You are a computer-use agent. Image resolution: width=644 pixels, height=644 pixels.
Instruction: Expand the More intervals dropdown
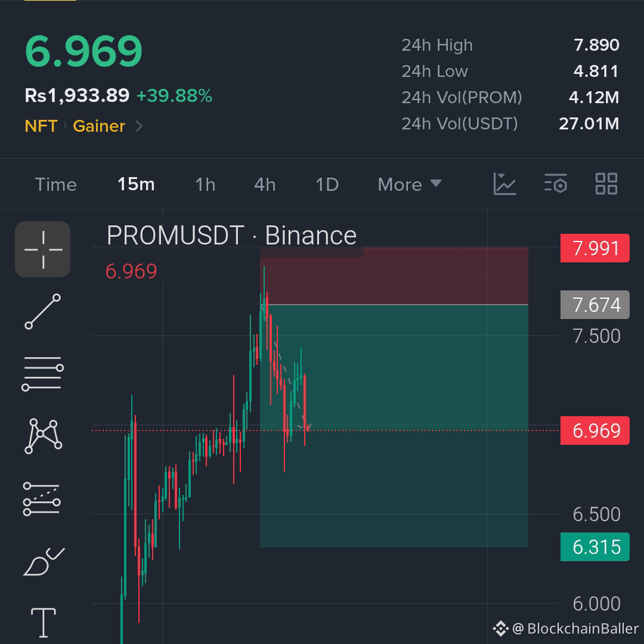[410, 184]
